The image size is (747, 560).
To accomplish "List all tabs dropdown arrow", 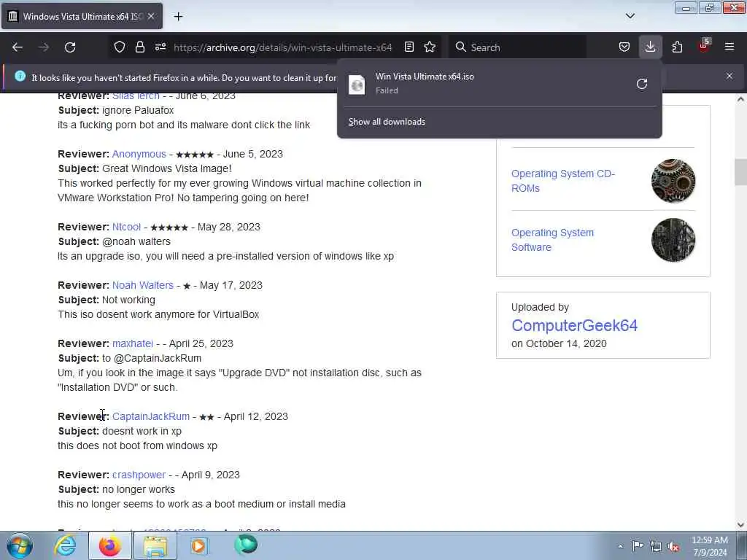I will [630, 16].
